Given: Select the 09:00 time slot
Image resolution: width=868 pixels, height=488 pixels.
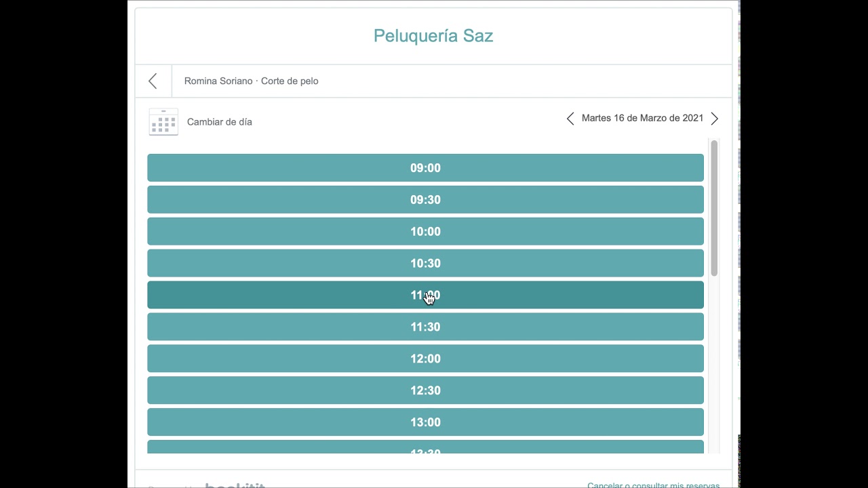Looking at the screenshot, I should 425,168.
